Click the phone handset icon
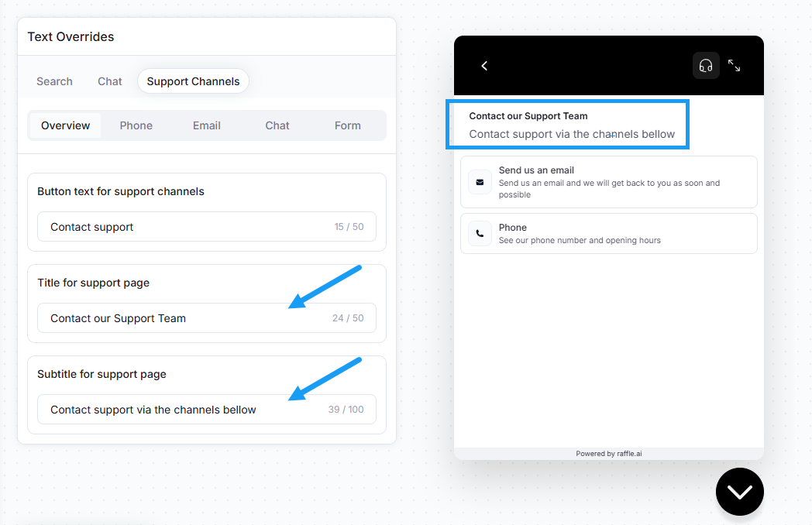Screen dimensions: 812x525 480,234
